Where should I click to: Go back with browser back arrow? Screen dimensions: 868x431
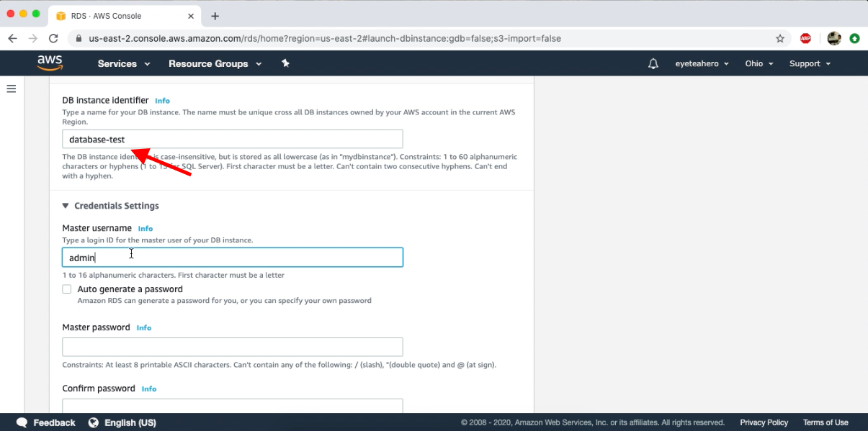coord(13,39)
